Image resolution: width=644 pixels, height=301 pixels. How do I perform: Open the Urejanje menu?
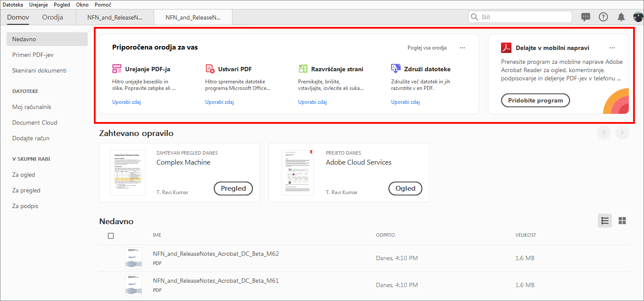click(39, 5)
